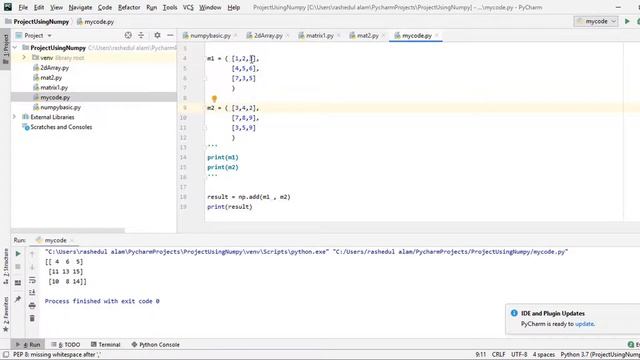The image size is (640, 360).
Task: Select mat2.py in project tree
Action: click(x=51, y=78)
